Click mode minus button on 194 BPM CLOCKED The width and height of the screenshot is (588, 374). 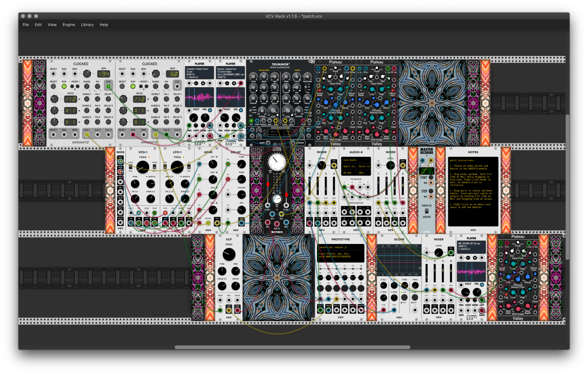pos(72,86)
